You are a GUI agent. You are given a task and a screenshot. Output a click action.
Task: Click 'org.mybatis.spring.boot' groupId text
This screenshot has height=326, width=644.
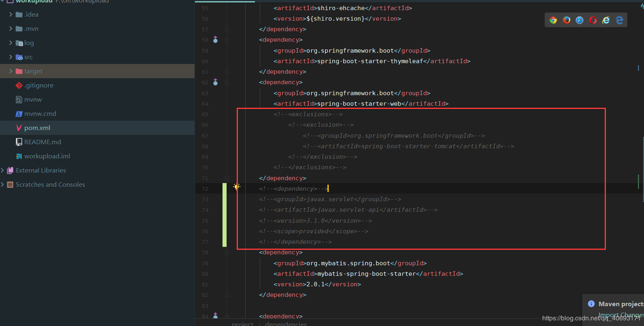pyautogui.click(x=348, y=263)
